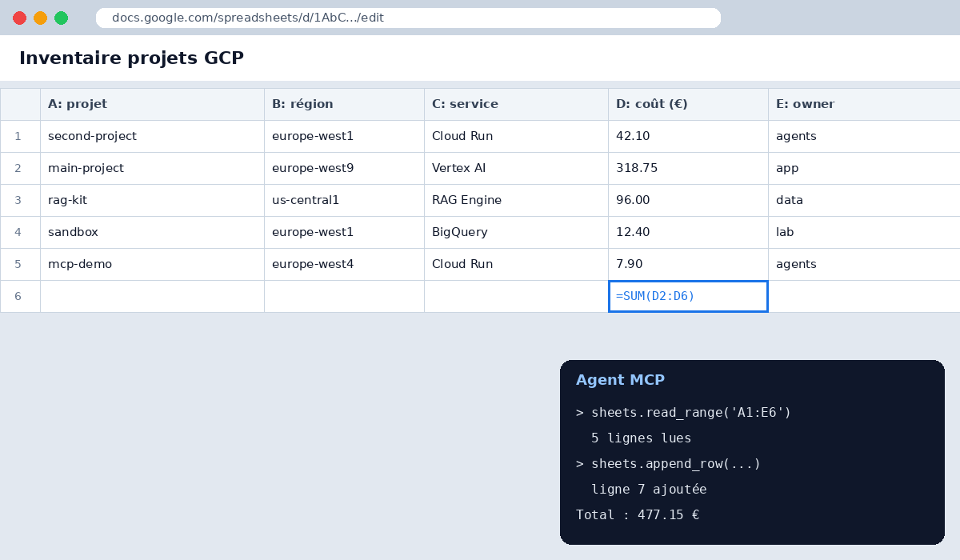This screenshot has height=560, width=960.
Task: Click cell 'mcp-demo'
Action: pos(152,264)
